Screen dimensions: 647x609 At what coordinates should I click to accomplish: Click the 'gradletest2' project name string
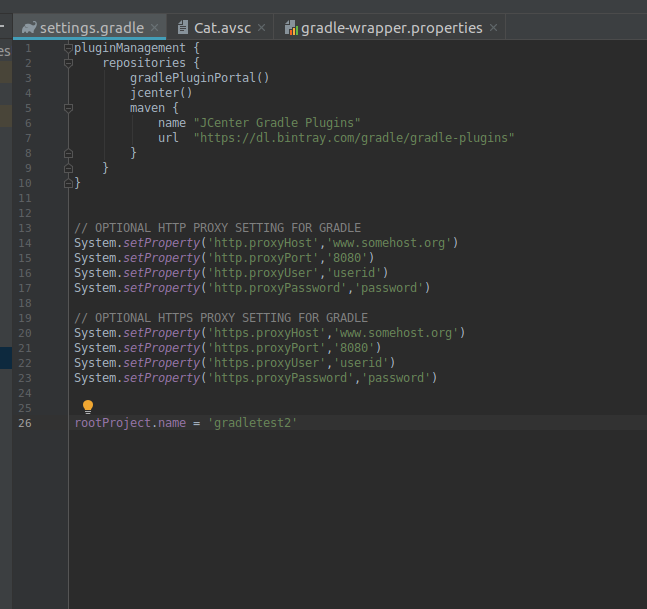pos(252,423)
